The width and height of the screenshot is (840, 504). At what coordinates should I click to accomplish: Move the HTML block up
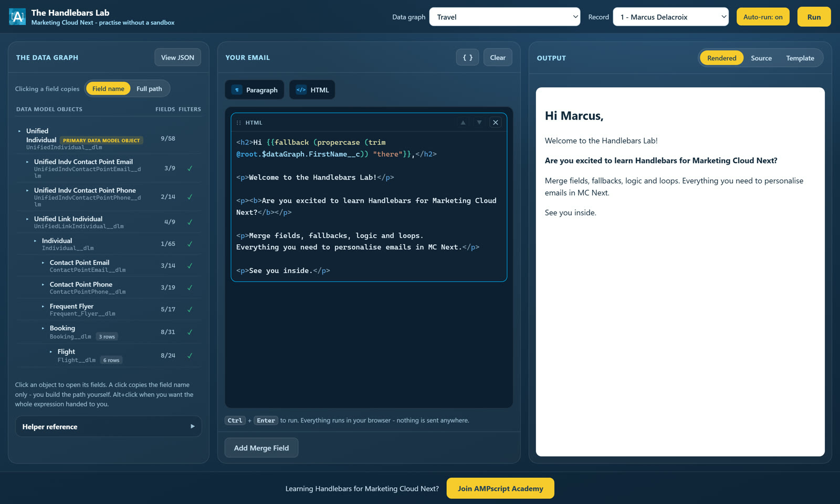coord(463,122)
